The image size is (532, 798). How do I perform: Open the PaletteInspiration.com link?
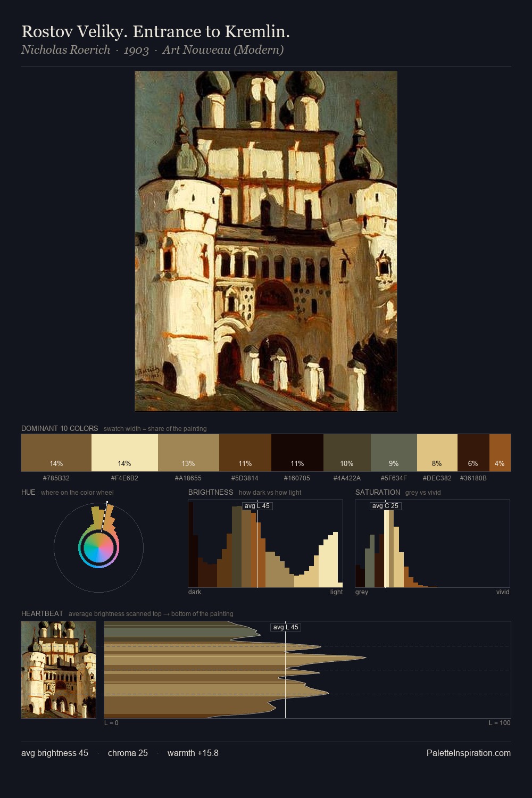pos(469,753)
